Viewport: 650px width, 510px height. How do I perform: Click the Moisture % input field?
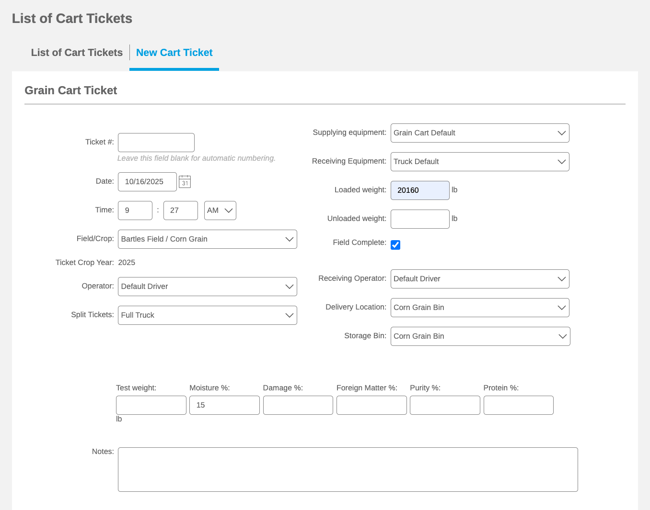[224, 405]
